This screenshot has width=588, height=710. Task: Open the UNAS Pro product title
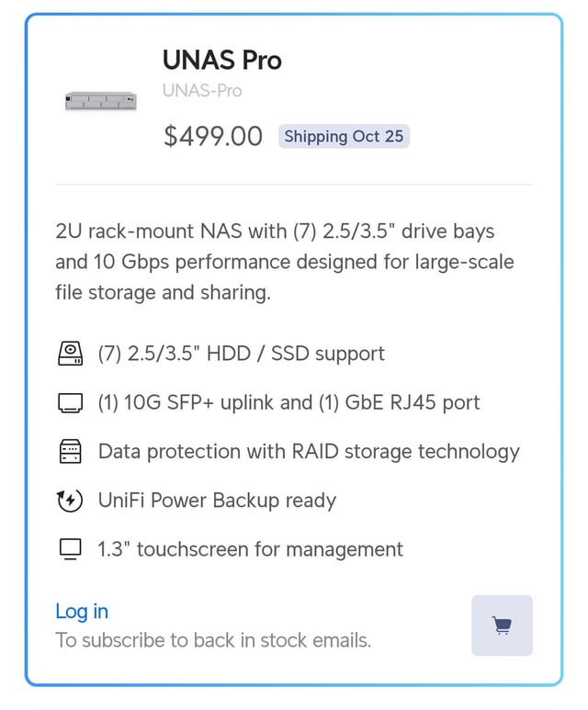point(222,61)
